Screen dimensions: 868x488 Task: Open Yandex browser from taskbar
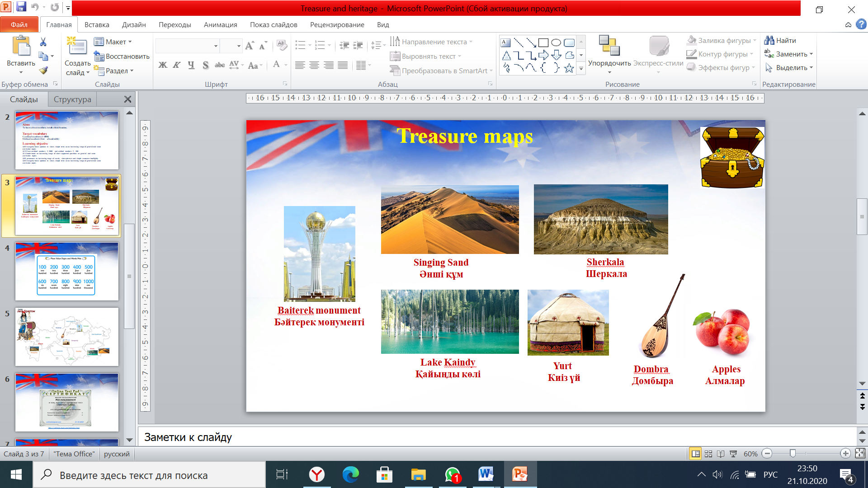pos(316,474)
